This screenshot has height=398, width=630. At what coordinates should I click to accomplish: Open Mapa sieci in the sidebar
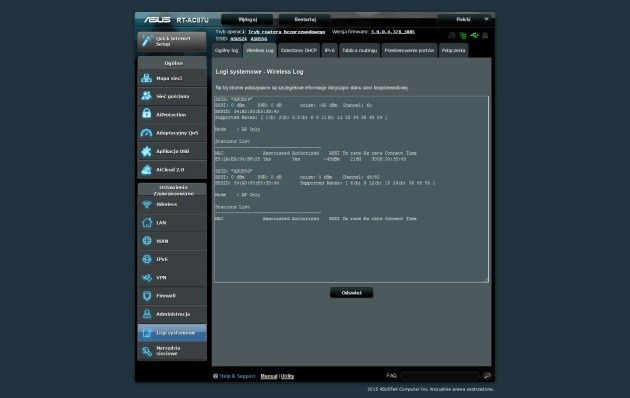[x=172, y=78]
